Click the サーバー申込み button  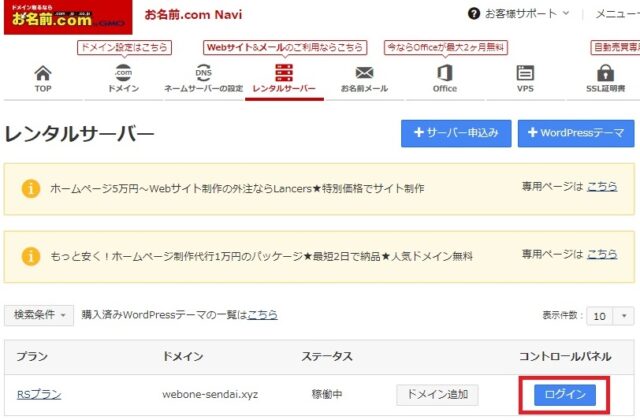(x=456, y=133)
